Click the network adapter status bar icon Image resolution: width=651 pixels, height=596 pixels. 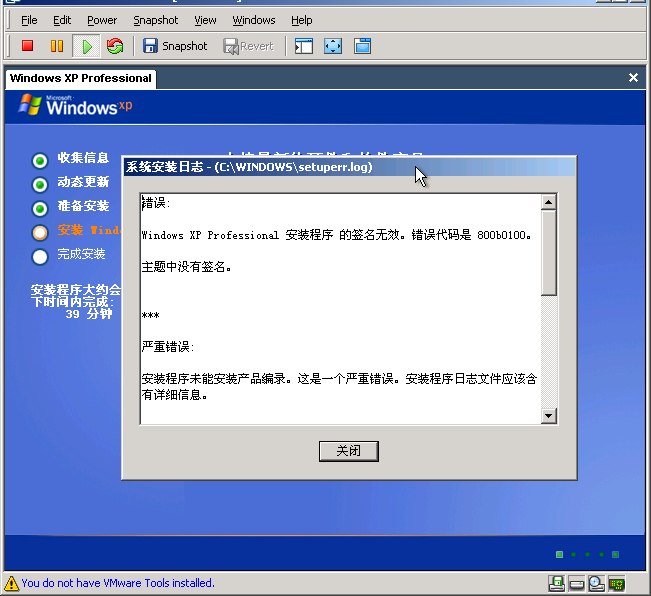(617, 584)
